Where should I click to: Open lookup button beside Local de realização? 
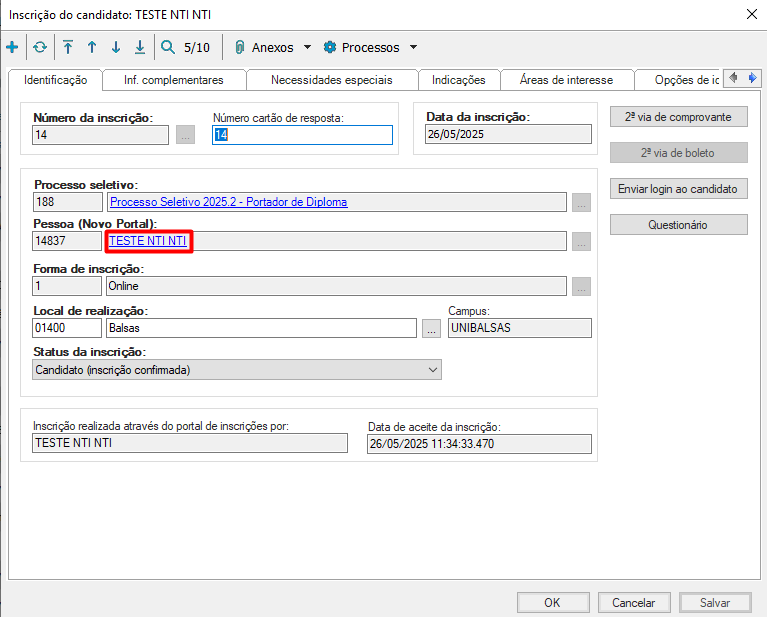(431, 328)
